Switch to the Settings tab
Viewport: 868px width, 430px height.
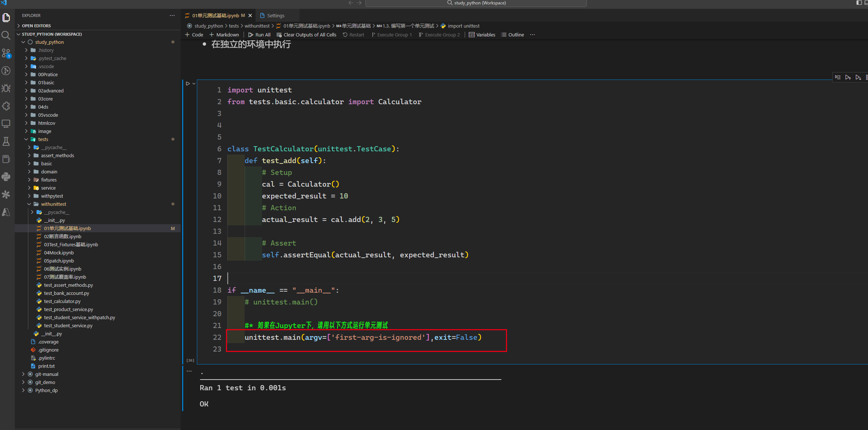coord(275,15)
